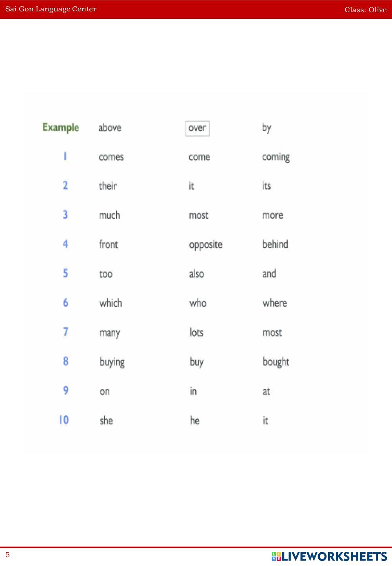Click the Sai Gon Language Center header
392x566 pixels.
(51, 9)
